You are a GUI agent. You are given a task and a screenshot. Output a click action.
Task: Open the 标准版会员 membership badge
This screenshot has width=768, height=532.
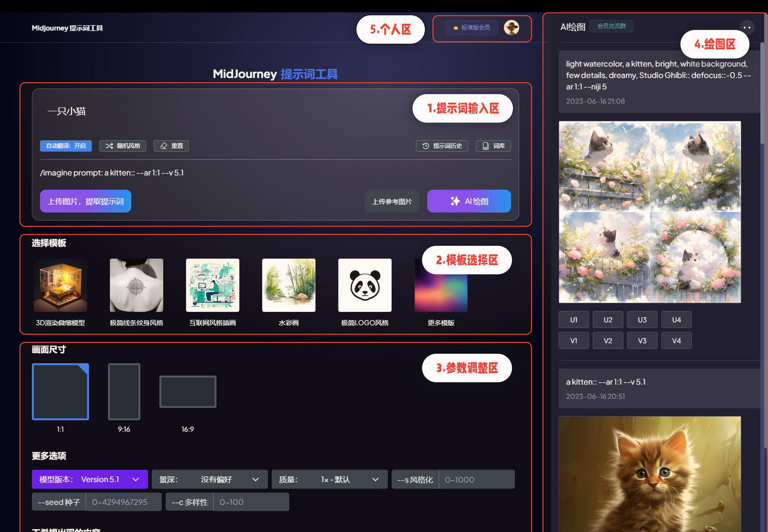(472, 28)
